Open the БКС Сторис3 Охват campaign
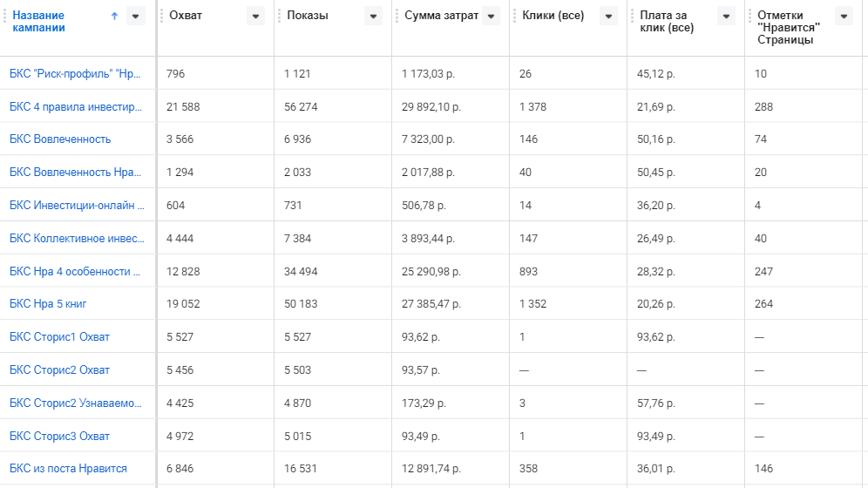The height and width of the screenshot is (488, 868). 59,436
